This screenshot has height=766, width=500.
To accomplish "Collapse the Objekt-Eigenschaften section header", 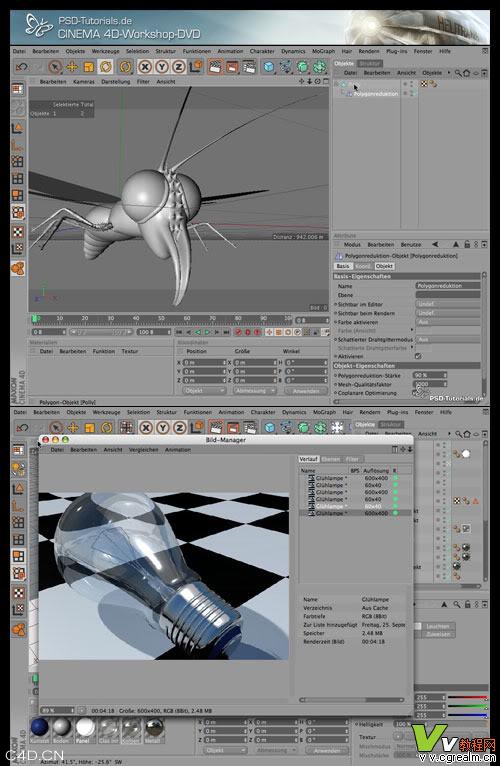I will pyautogui.click(x=406, y=365).
